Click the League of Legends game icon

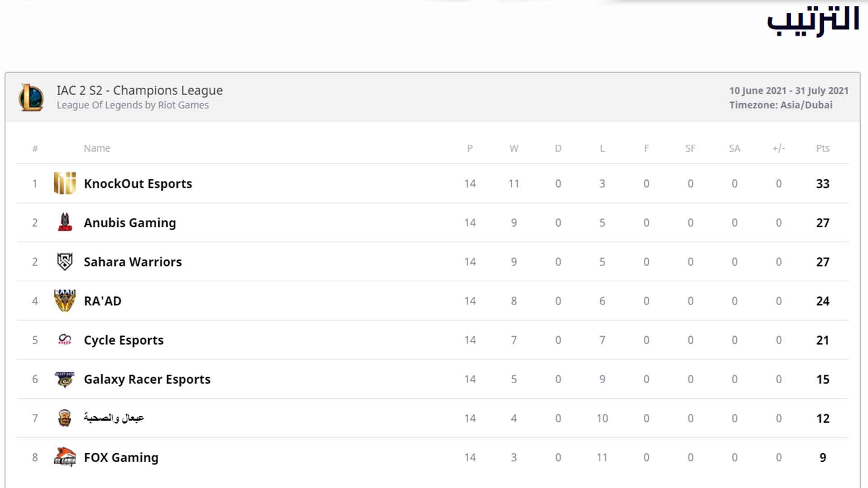pos(31,97)
